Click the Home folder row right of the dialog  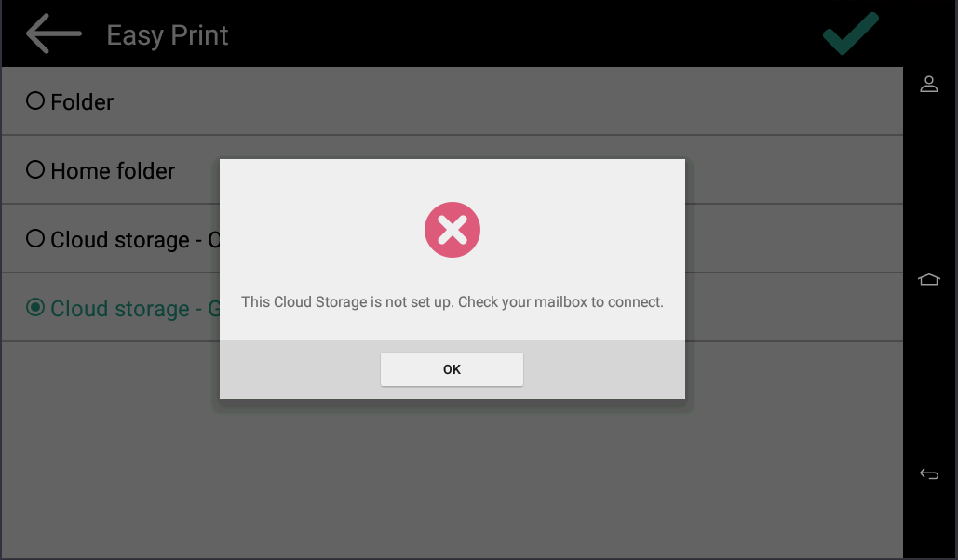click(x=793, y=170)
